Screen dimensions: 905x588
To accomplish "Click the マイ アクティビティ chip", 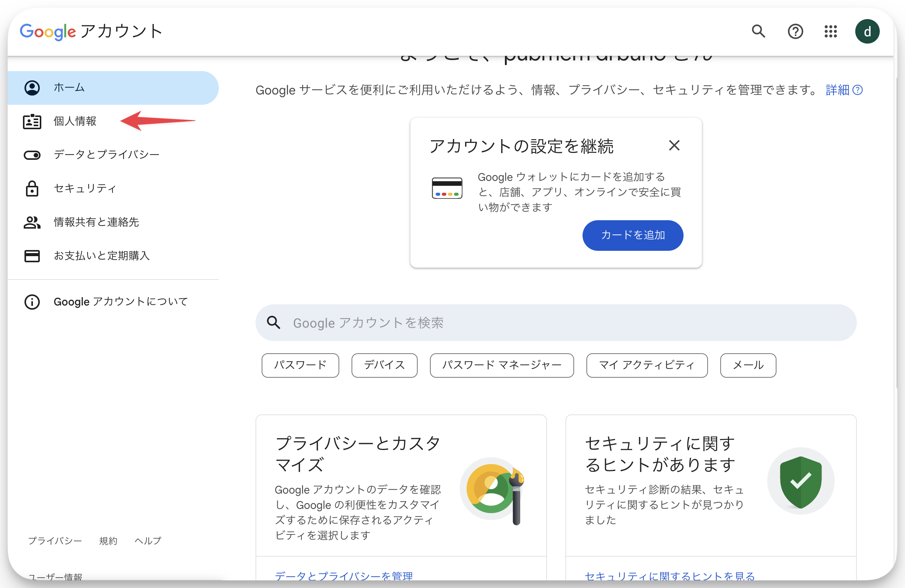I will [647, 365].
